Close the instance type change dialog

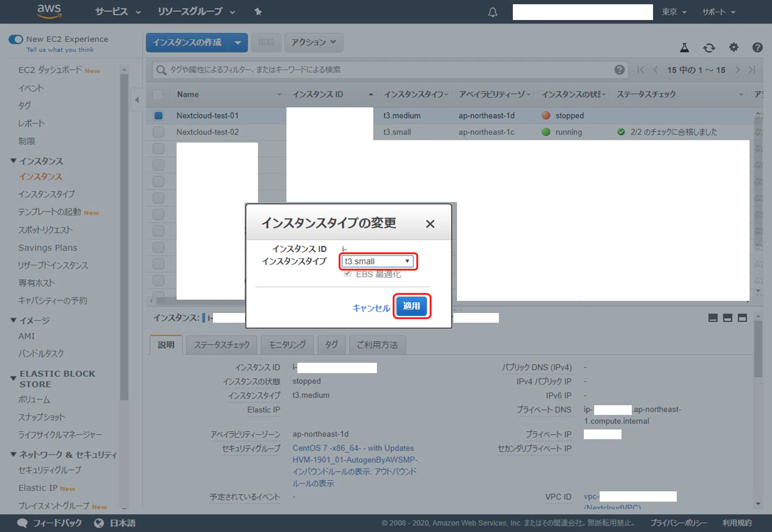click(x=430, y=224)
